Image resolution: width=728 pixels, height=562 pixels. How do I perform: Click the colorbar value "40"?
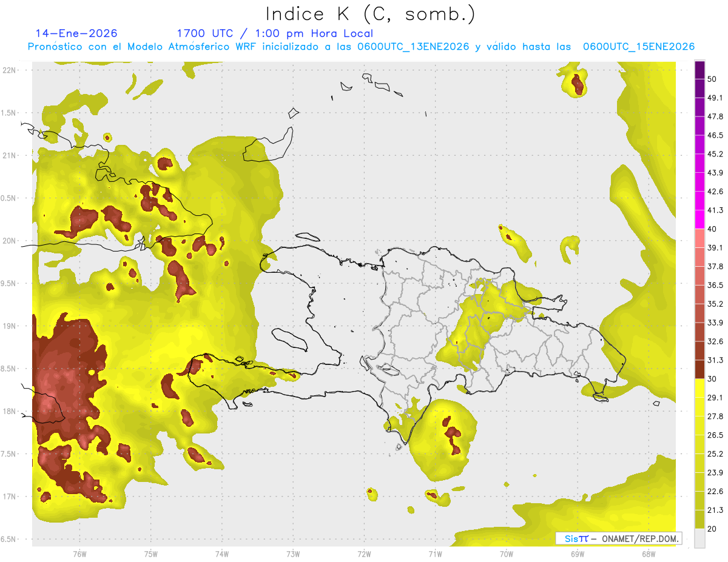pos(713,229)
